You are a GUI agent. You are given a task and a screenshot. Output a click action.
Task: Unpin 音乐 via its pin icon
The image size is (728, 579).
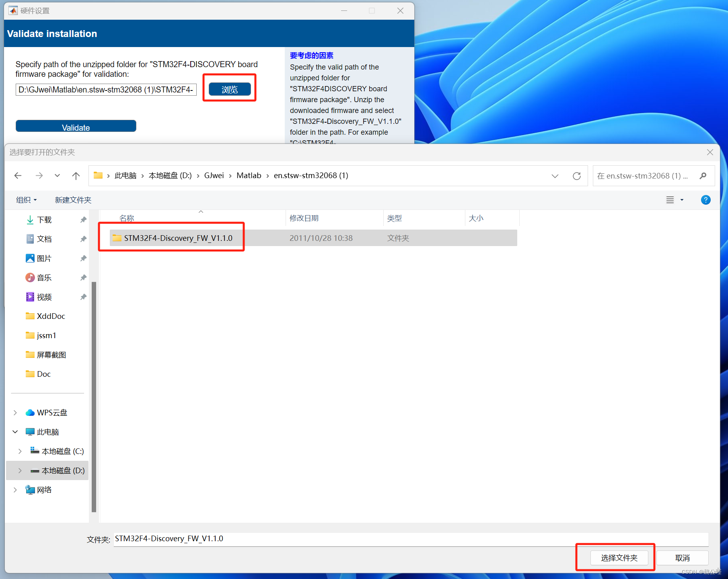tap(83, 277)
